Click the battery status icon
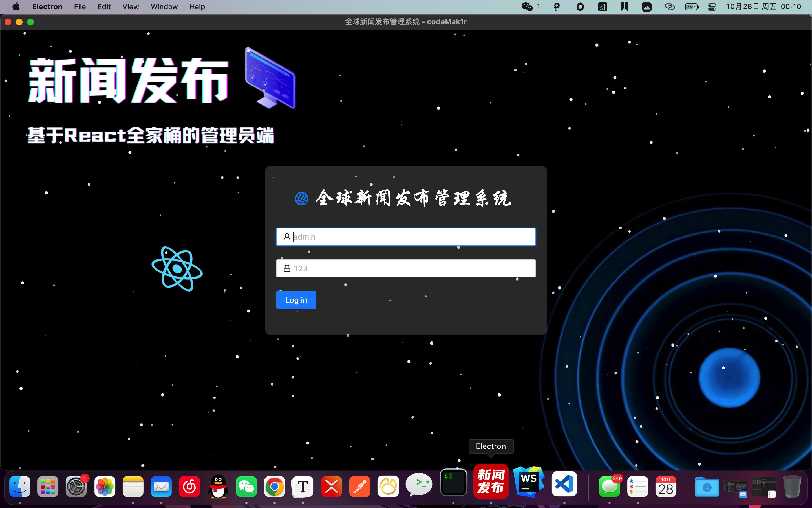The image size is (812, 508). [692, 7]
